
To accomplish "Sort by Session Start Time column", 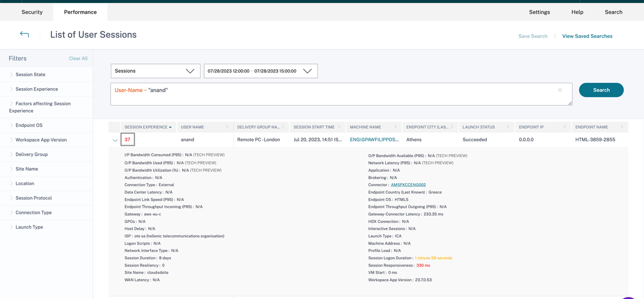I will click(339, 127).
